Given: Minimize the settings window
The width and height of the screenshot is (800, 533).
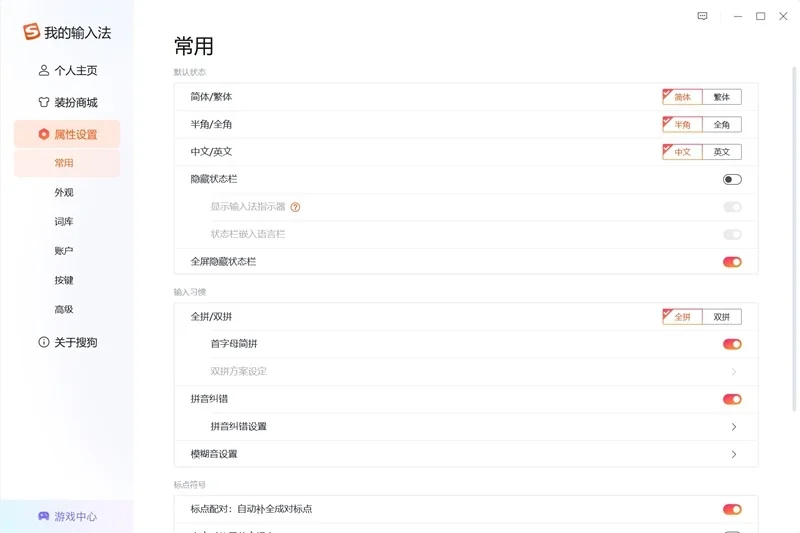Looking at the screenshot, I should pos(738,16).
